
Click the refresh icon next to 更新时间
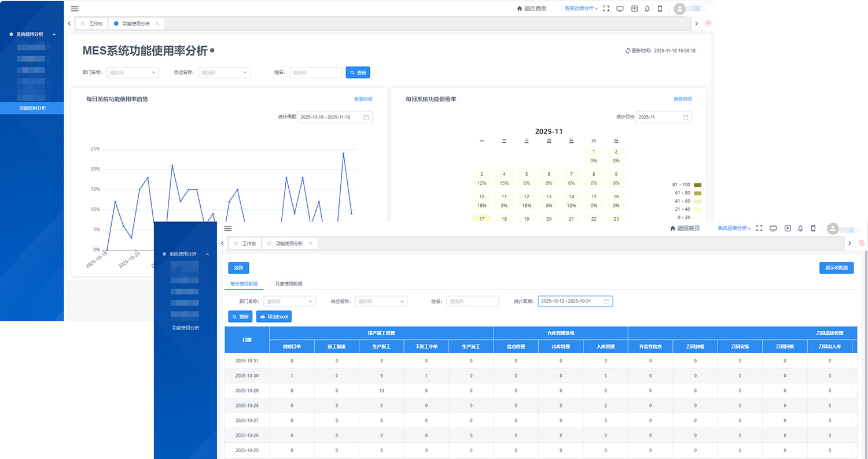[x=628, y=51]
